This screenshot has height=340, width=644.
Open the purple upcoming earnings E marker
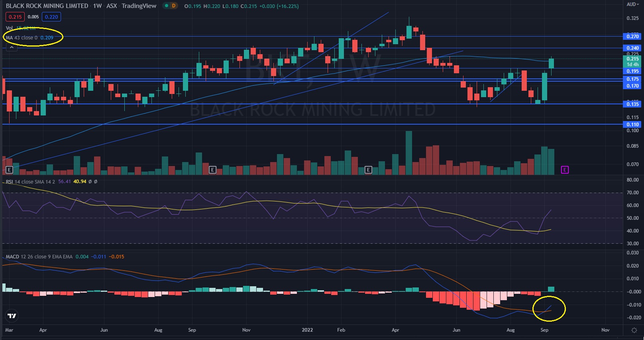[565, 170]
